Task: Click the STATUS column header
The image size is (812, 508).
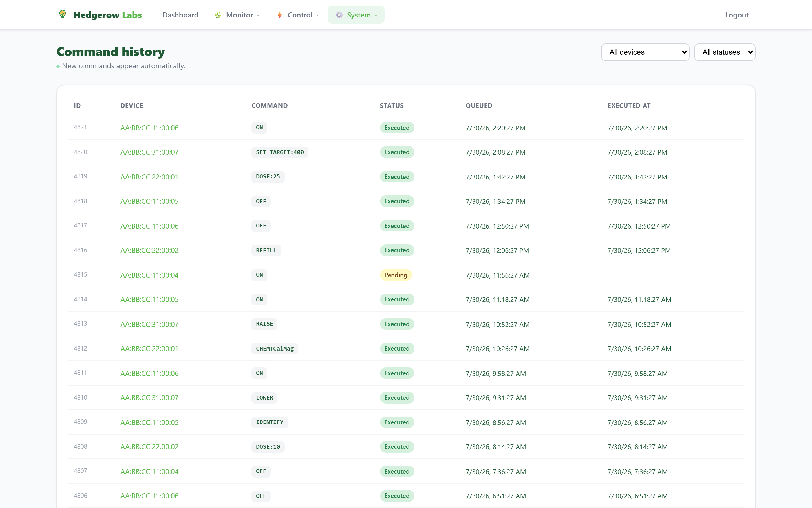Action: (x=392, y=106)
